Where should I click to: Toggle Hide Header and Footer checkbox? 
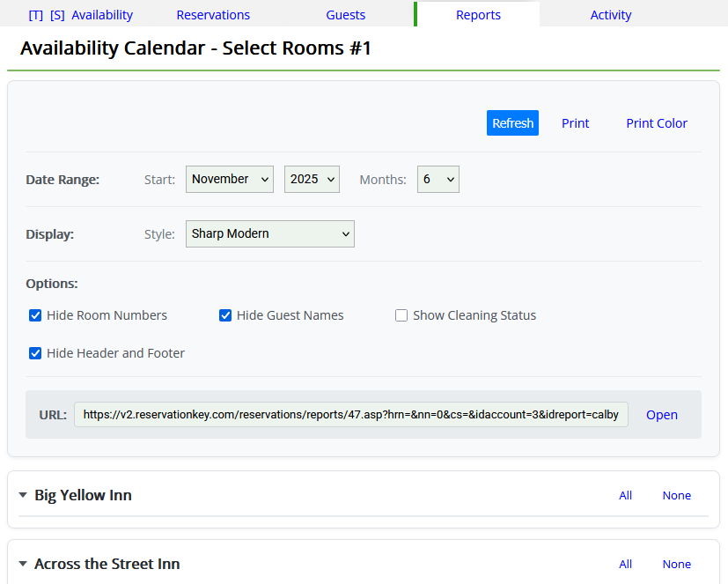[x=35, y=353]
